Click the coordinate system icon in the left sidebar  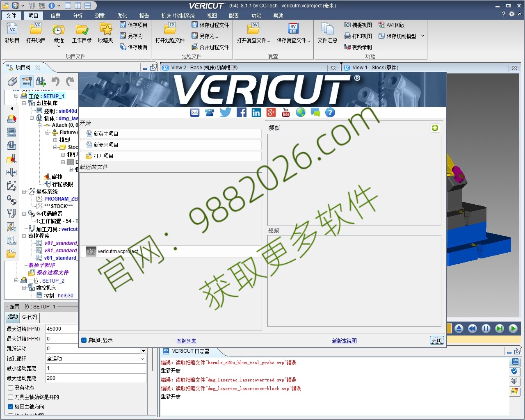point(11,186)
